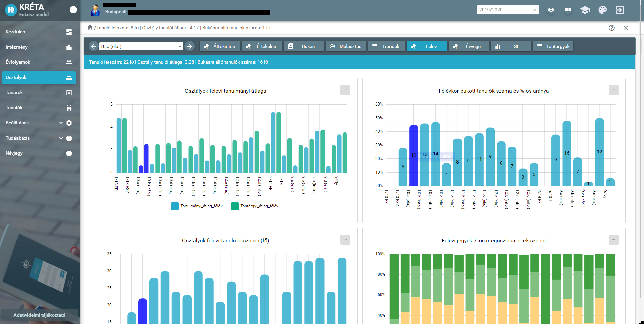The height and width of the screenshot is (324, 644).
Task: Click the Beállítások gear icon
Action: (x=69, y=123)
